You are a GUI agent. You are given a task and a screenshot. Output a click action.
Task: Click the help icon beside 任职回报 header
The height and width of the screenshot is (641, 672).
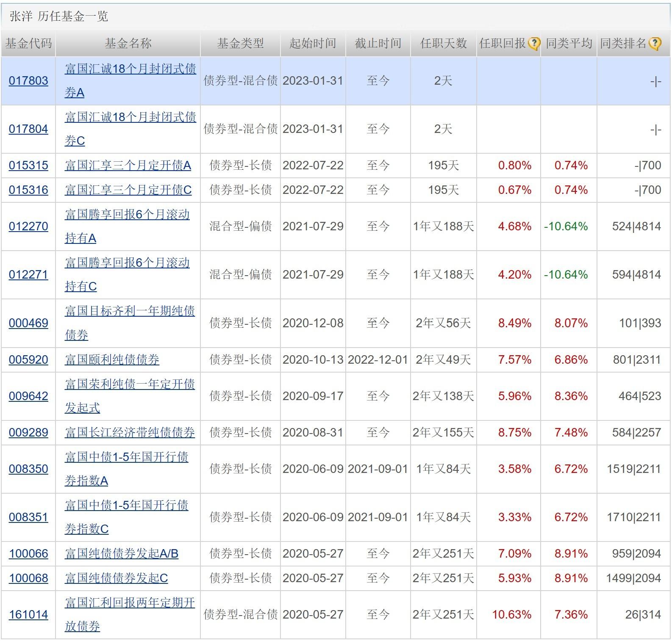point(534,43)
